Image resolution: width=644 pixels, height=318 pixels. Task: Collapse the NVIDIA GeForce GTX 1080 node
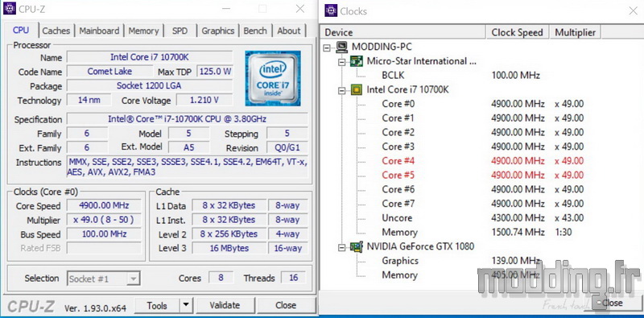tap(341, 247)
